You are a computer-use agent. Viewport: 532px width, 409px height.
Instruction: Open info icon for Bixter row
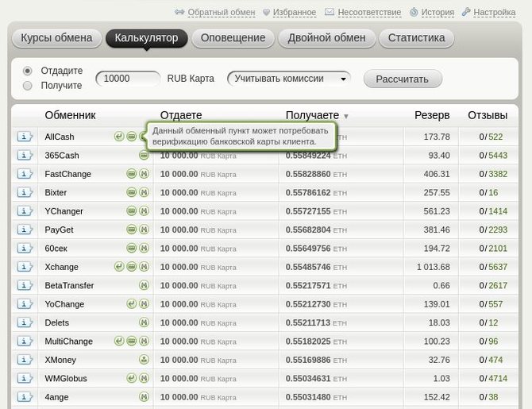click(25, 192)
